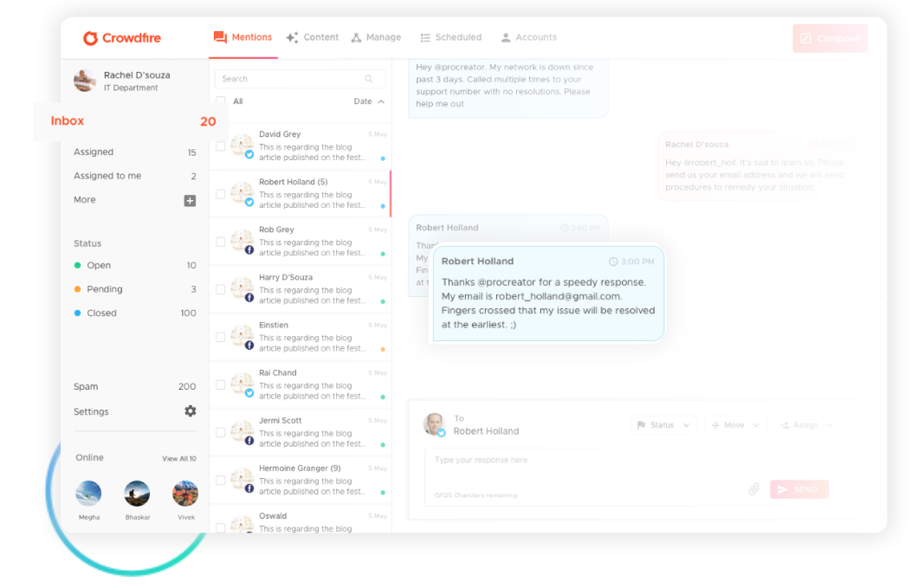Filter by Open status
The width and height of the screenshot is (918, 588).
point(134,265)
